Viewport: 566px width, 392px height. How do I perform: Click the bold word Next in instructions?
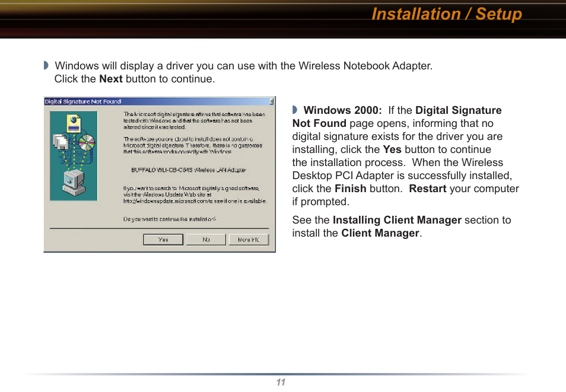(111, 79)
